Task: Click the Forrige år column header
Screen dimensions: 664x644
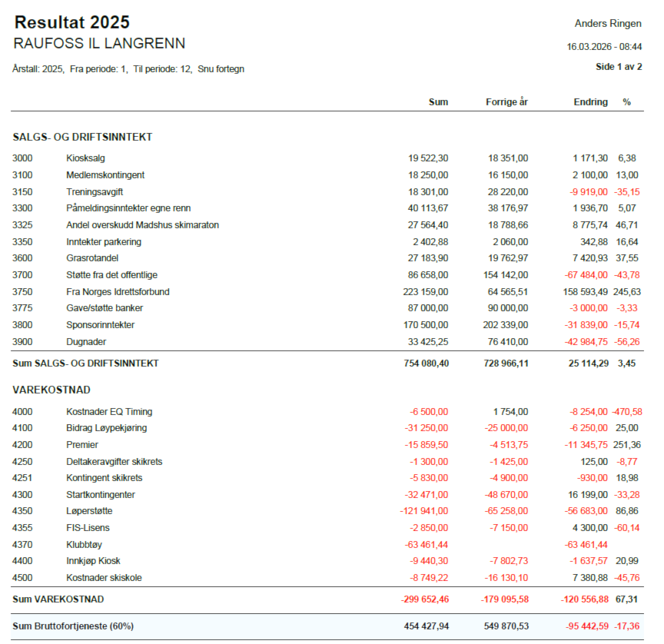Action: pyautogui.click(x=506, y=102)
